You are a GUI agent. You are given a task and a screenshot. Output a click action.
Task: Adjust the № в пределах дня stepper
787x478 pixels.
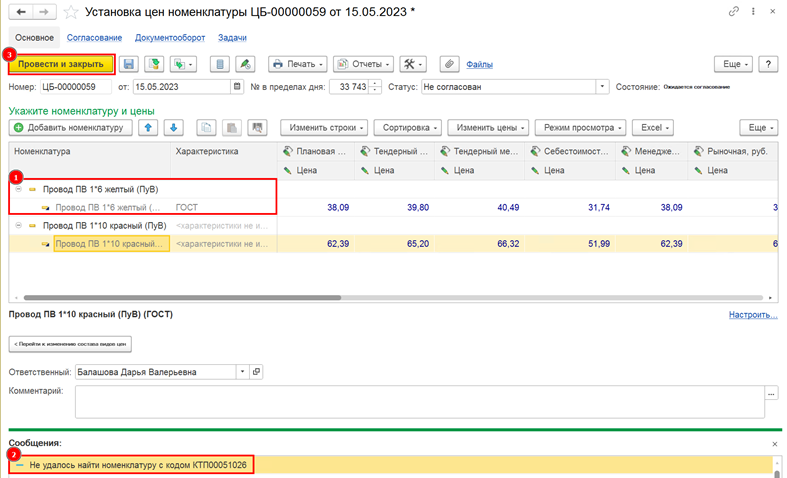pos(375,87)
